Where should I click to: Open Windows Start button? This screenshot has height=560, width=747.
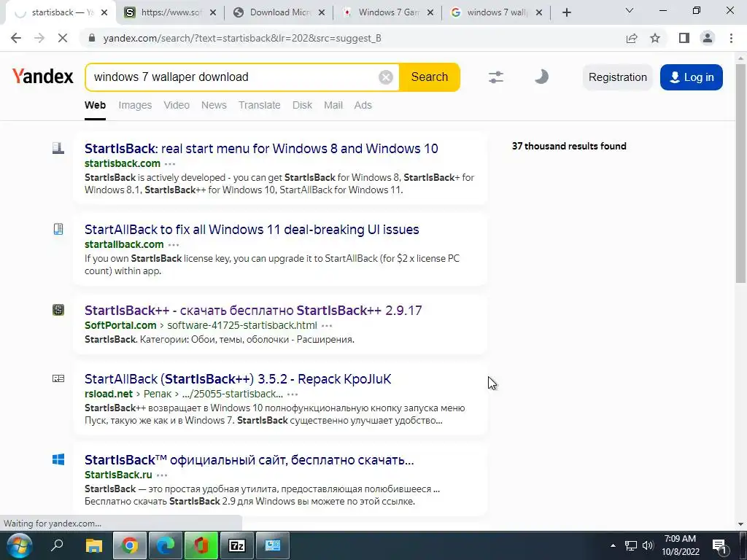pos(19,545)
